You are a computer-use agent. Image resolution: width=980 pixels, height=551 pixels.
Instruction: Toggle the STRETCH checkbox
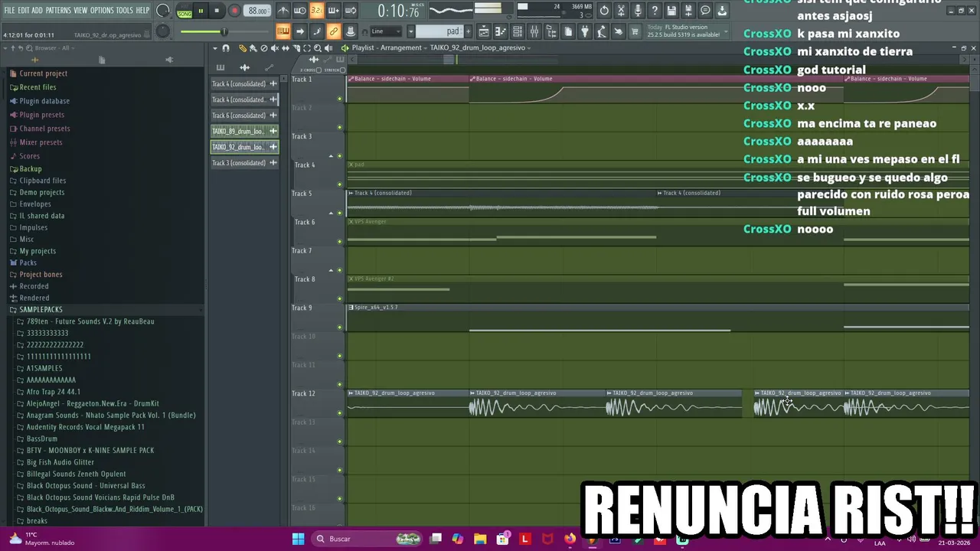pos(343,70)
